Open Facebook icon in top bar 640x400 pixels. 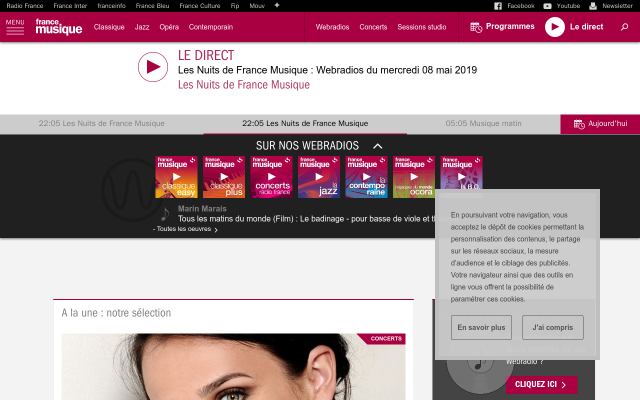[498, 6]
